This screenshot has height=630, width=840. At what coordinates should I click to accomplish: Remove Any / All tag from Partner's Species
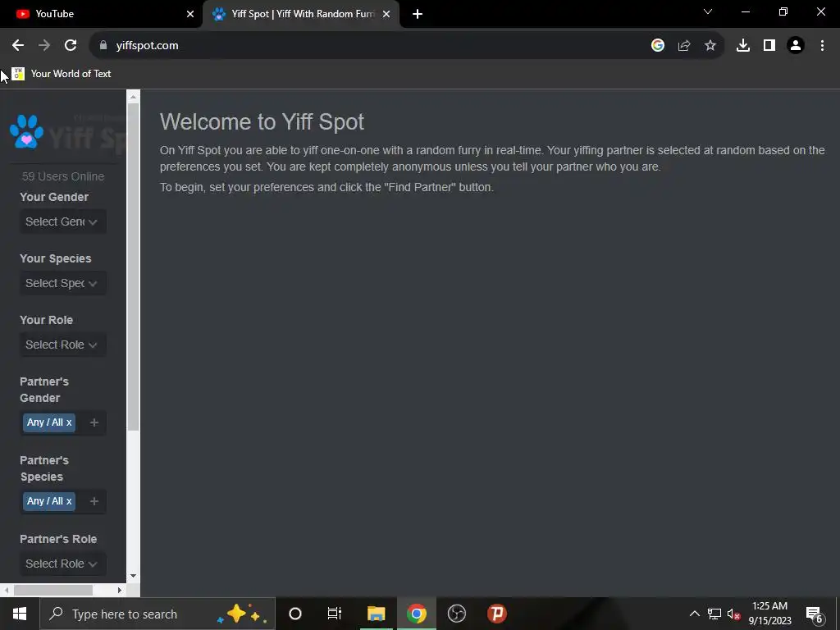coord(69,501)
